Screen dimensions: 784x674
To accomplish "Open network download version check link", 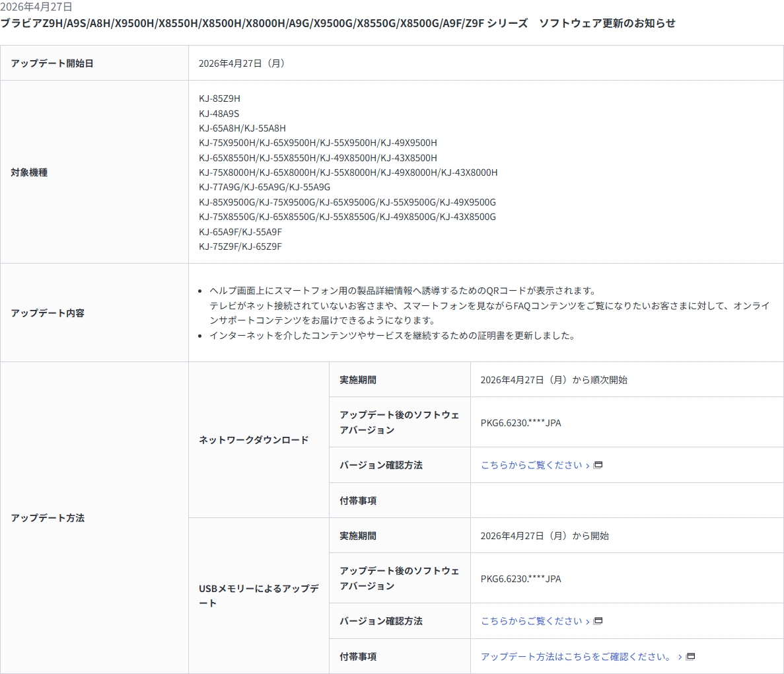I will click(x=531, y=465).
